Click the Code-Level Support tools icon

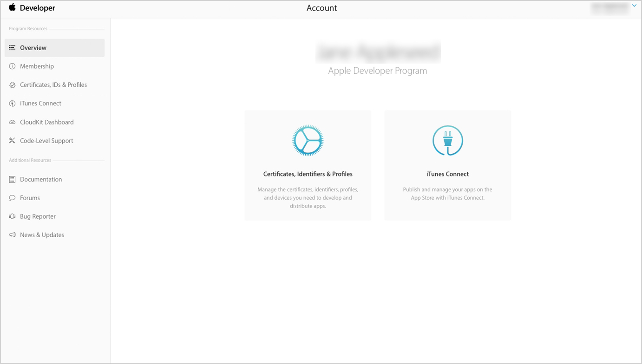(x=12, y=141)
